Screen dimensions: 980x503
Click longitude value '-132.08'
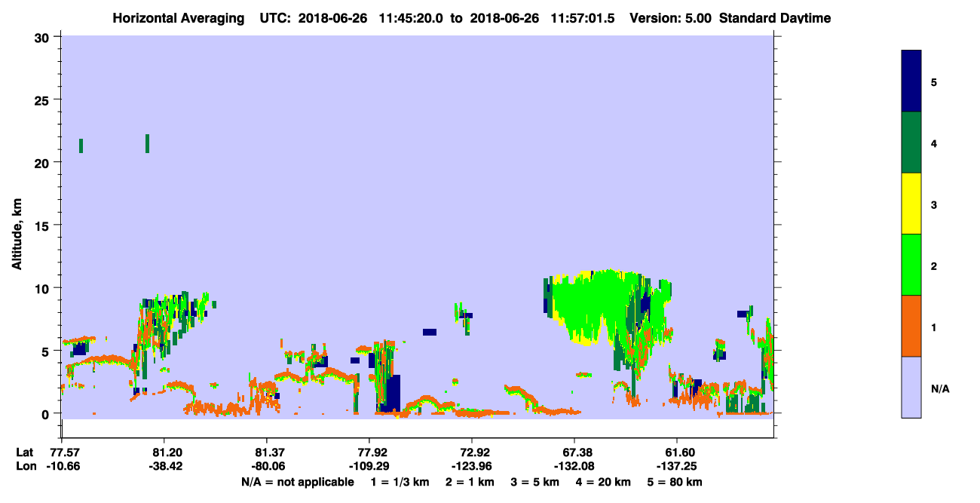(574, 466)
